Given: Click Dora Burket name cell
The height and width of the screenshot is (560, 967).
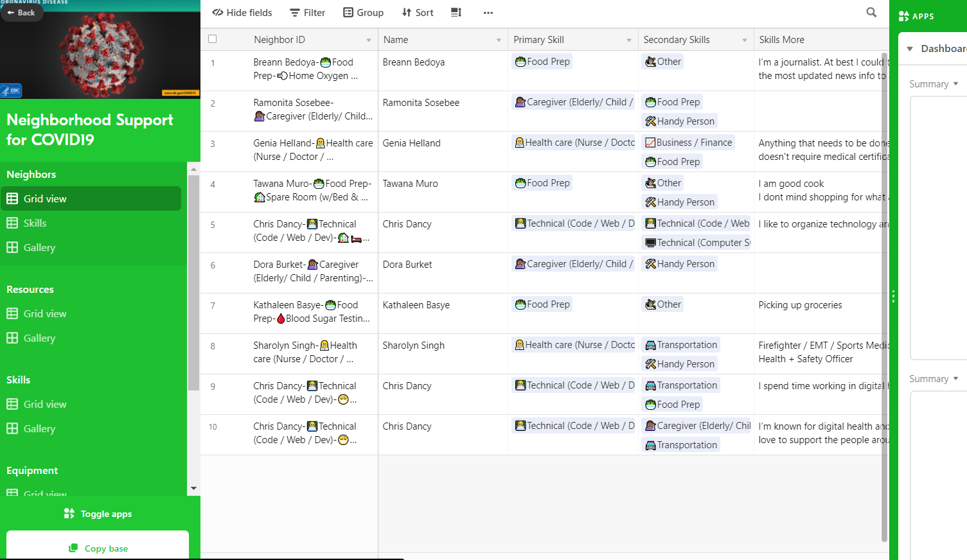Looking at the screenshot, I should (x=443, y=273).
